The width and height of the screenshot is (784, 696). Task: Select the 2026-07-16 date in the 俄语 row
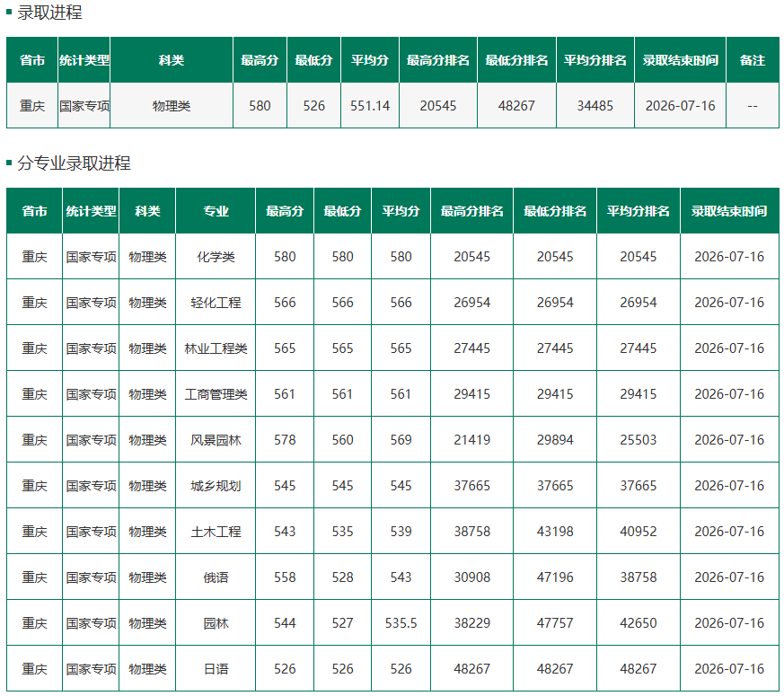(x=729, y=577)
